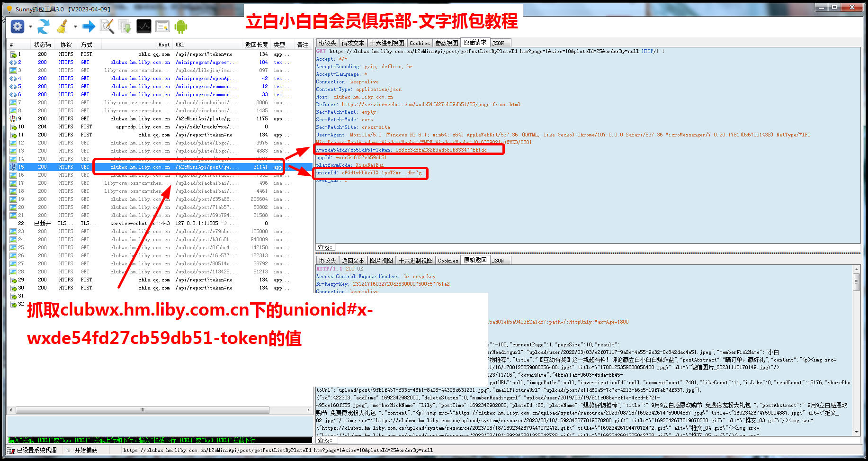Expand the broom clear dropdown arrow
Screen dimensions: 868x461
[75, 27]
